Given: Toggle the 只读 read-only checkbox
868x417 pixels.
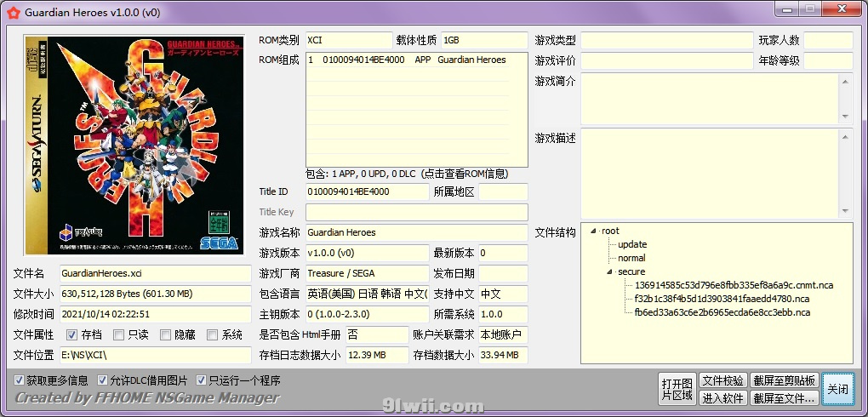Looking at the screenshot, I should tap(118, 334).
